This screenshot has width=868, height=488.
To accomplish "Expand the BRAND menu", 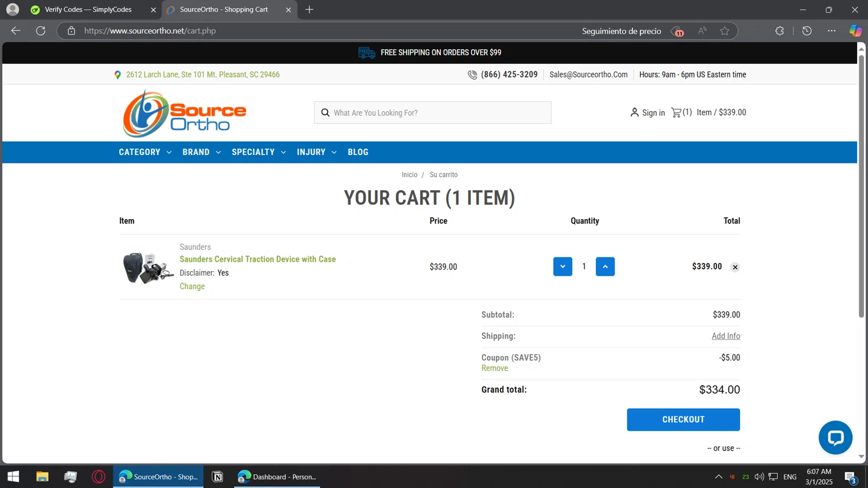I will (201, 152).
